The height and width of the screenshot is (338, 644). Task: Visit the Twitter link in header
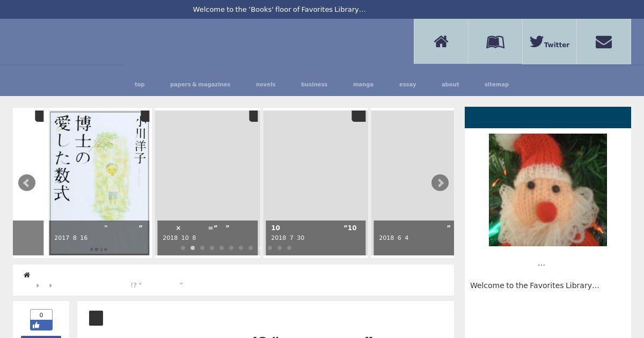(550, 42)
